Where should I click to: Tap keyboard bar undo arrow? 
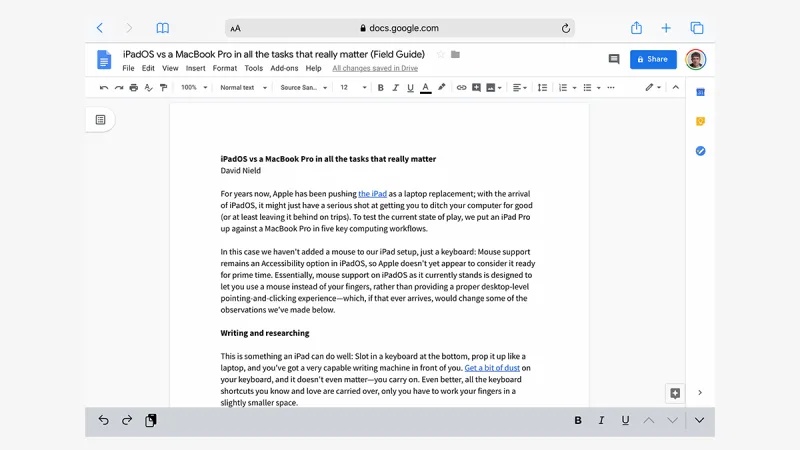click(103, 420)
